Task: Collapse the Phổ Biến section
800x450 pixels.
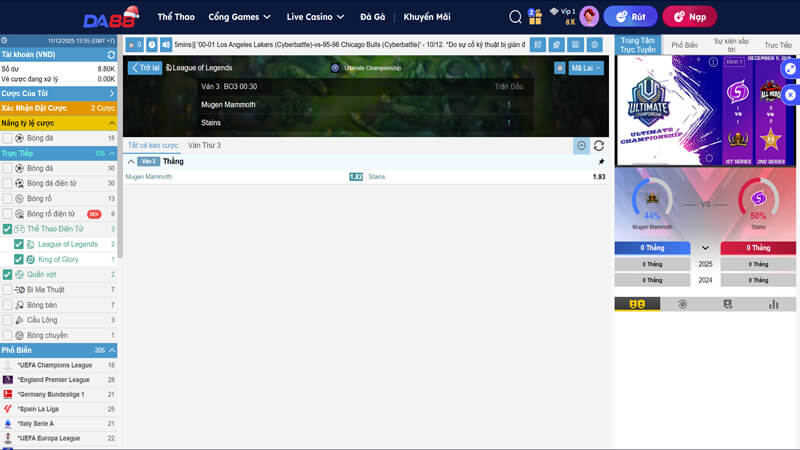Action: (112, 350)
